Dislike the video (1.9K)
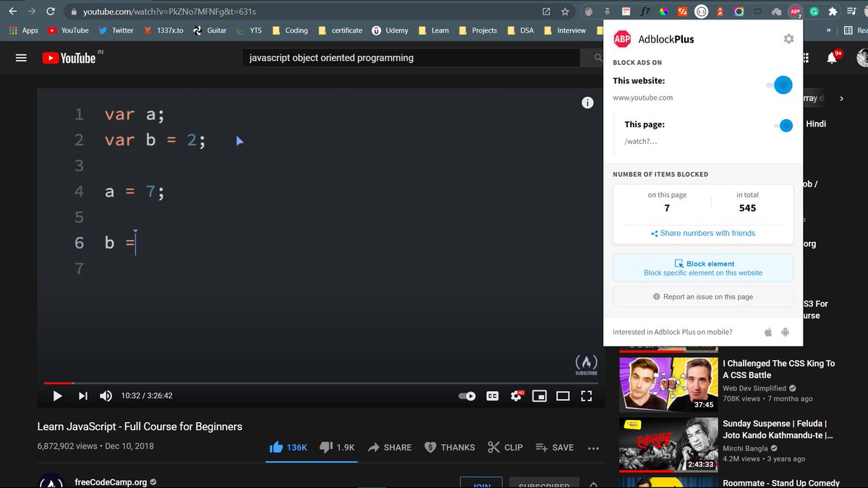868x488 pixels. [337, 448]
